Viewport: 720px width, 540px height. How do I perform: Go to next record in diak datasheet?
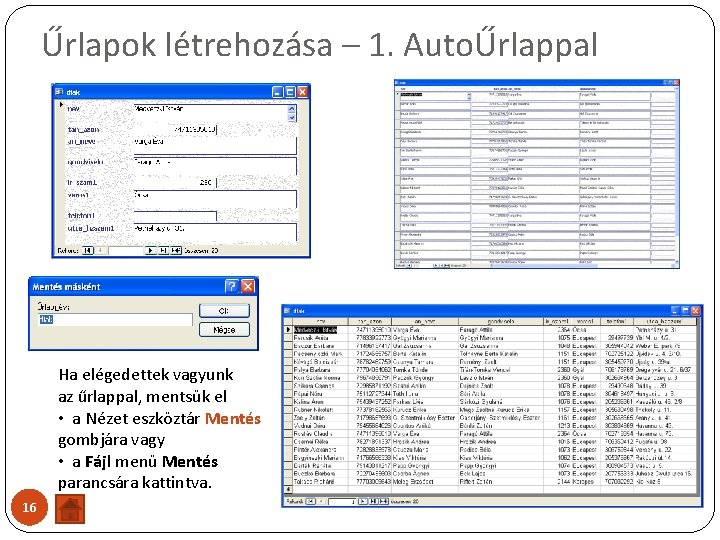(x=363, y=501)
